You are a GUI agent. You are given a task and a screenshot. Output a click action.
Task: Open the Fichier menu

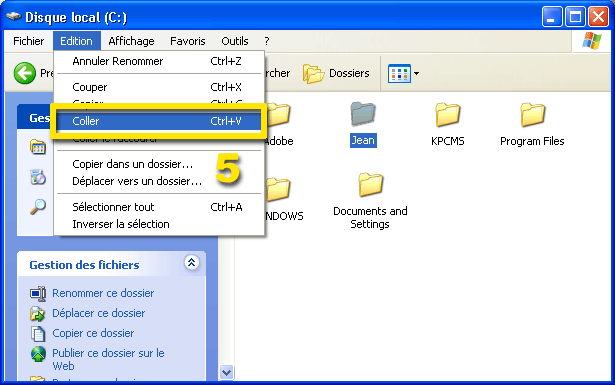pyautogui.click(x=29, y=41)
